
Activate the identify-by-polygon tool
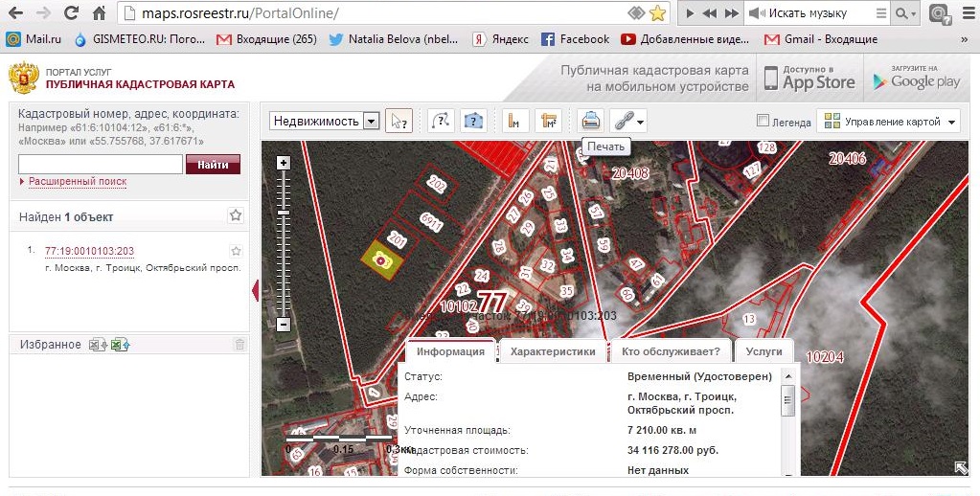[474, 121]
